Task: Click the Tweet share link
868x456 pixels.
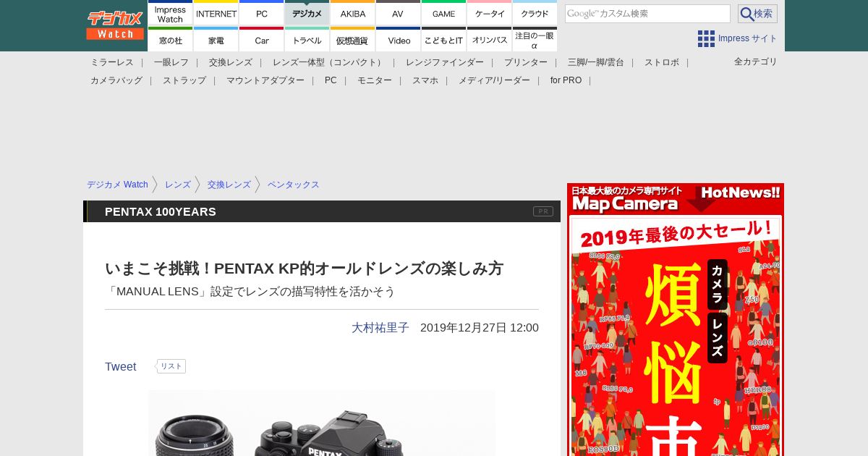Action: point(121,367)
